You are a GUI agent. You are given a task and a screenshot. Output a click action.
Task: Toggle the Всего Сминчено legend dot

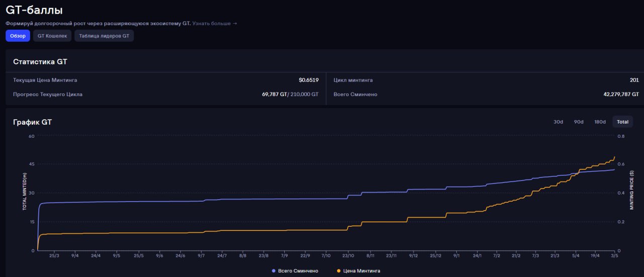(274, 271)
